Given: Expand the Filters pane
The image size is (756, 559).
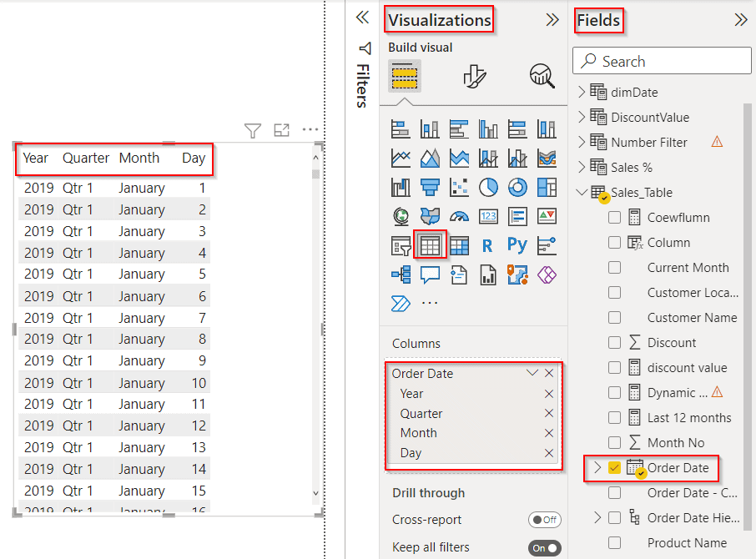Looking at the screenshot, I should (363, 18).
